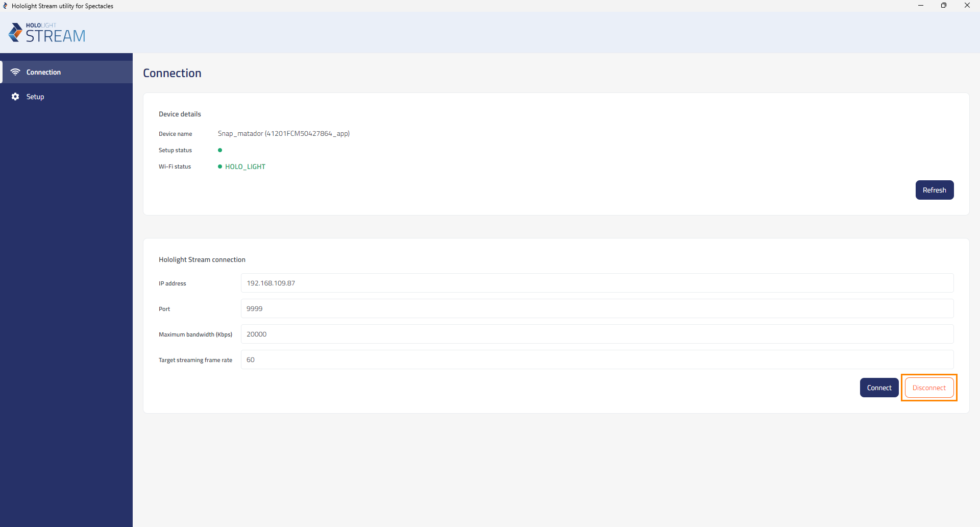Click the IP address label
This screenshot has width=980, height=527.
click(x=172, y=283)
